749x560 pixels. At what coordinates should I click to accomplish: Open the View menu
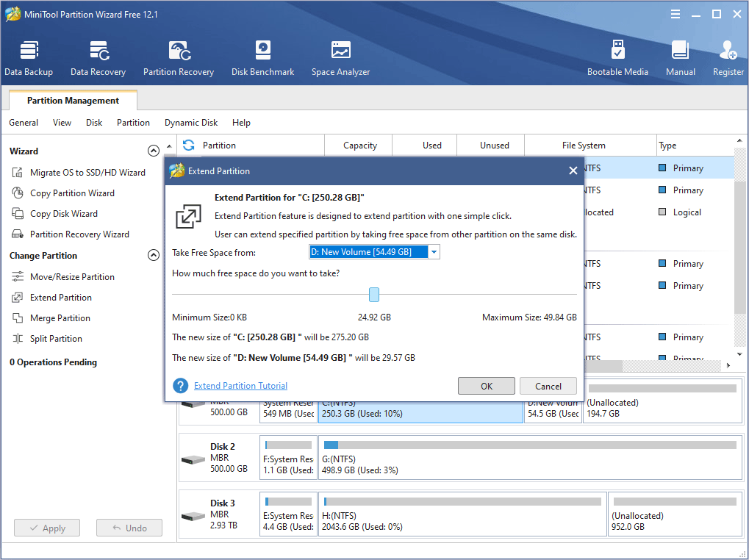tap(62, 123)
